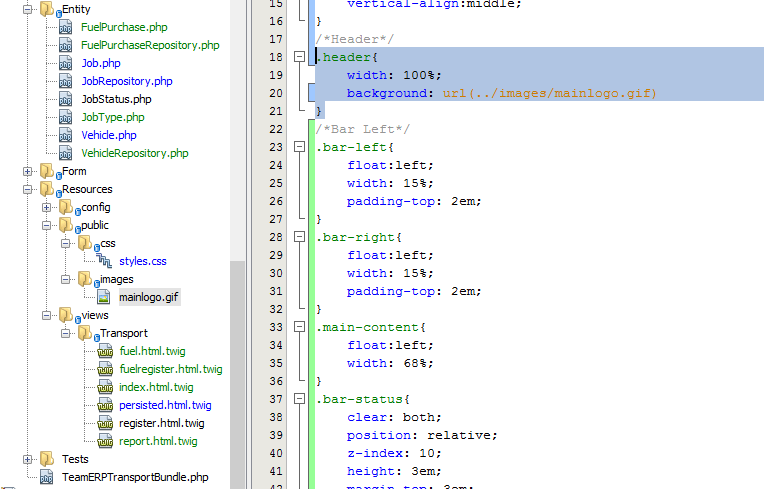Screen dimensions: 764x489
Task: Select the index.html.twig file name
Action: (156, 387)
